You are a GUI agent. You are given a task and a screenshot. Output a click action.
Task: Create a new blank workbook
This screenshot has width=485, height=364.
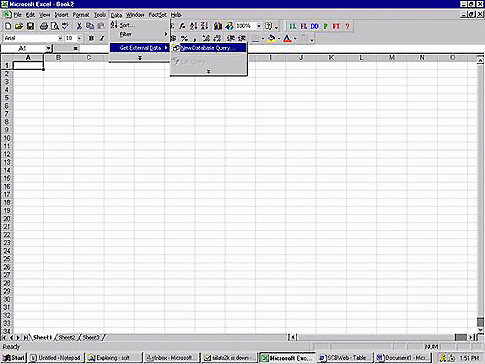8,26
